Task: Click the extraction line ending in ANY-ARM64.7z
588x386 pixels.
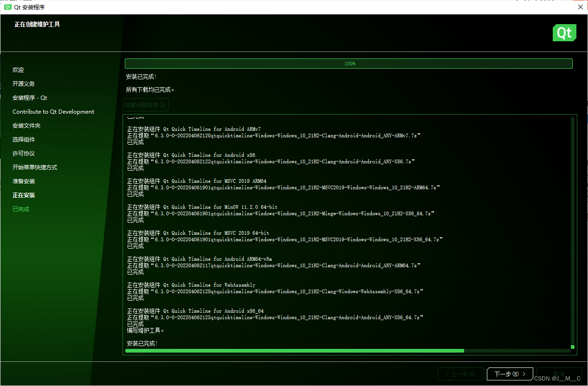Action: pyautogui.click(x=274, y=266)
